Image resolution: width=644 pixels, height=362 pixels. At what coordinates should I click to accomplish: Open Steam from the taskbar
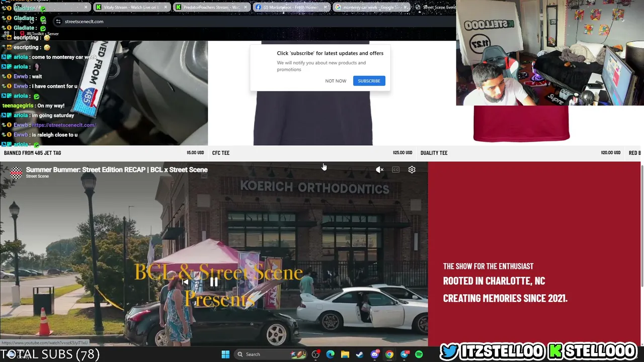pyautogui.click(x=360, y=354)
